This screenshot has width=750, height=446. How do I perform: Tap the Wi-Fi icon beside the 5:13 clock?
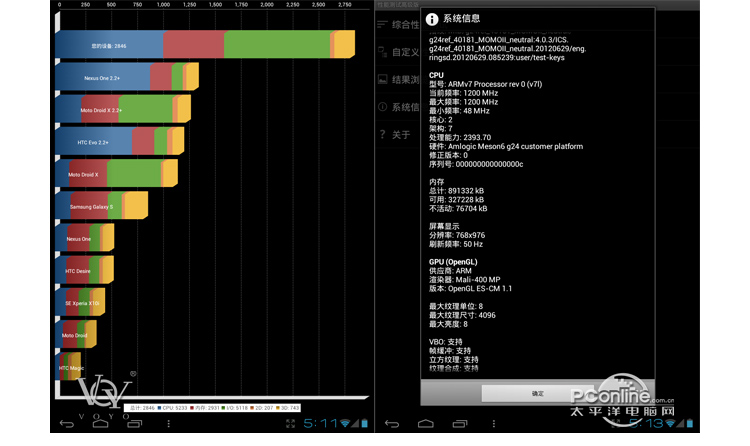(x=671, y=424)
